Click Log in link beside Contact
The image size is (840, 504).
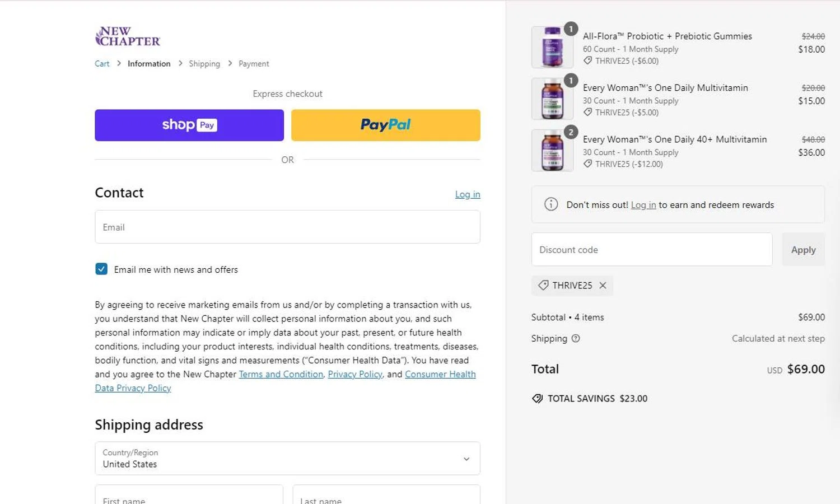tap(468, 194)
